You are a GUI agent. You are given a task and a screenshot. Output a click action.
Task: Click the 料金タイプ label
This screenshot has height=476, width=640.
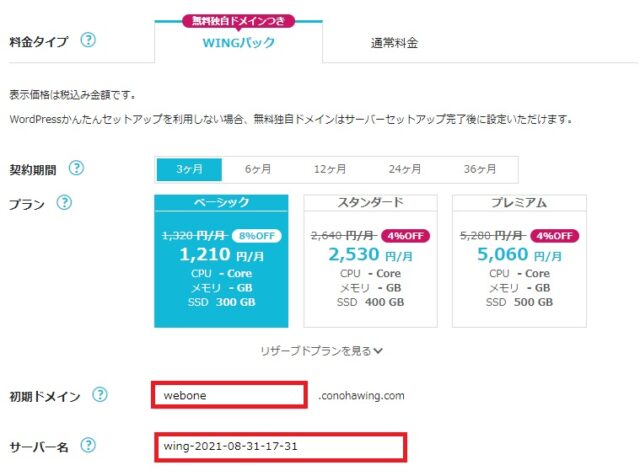coord(39,42)
